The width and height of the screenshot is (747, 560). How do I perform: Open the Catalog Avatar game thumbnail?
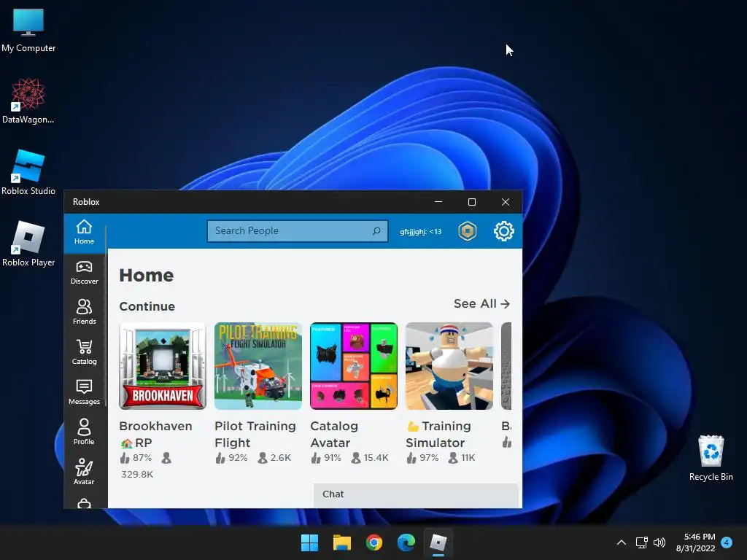point(354,366)
